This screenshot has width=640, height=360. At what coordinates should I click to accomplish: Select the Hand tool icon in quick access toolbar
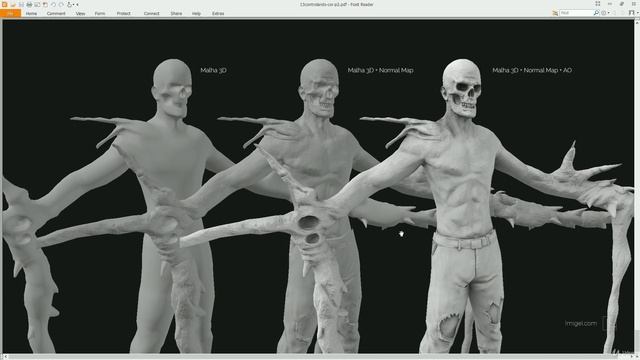pos(69,4)
